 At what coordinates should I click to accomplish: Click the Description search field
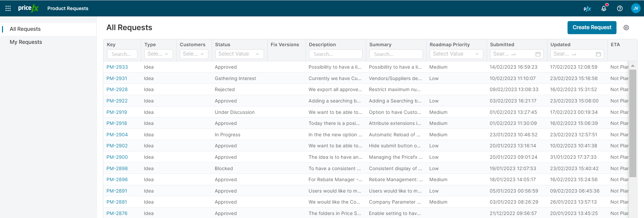click(x=335, y=54)
